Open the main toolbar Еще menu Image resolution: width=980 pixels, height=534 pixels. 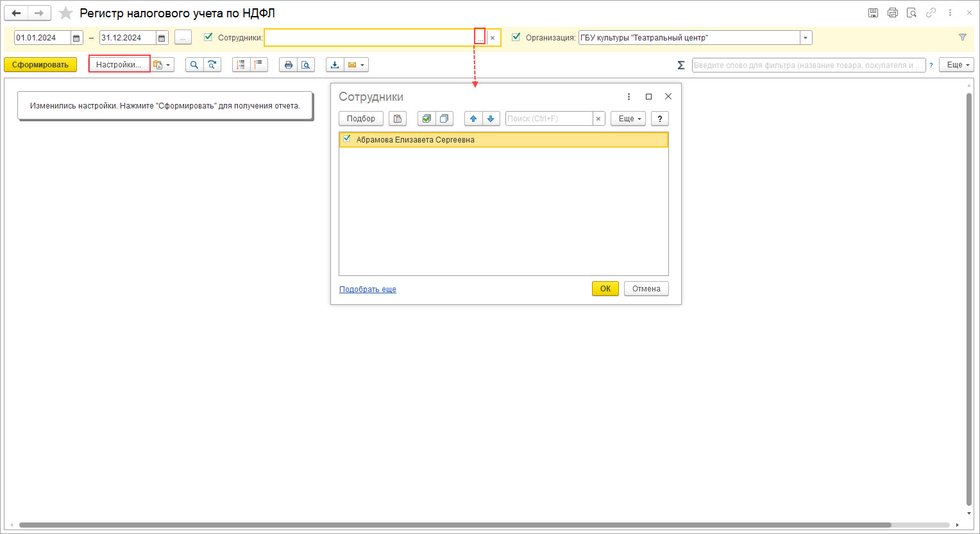pyautogui.click(x=956, y=65)
